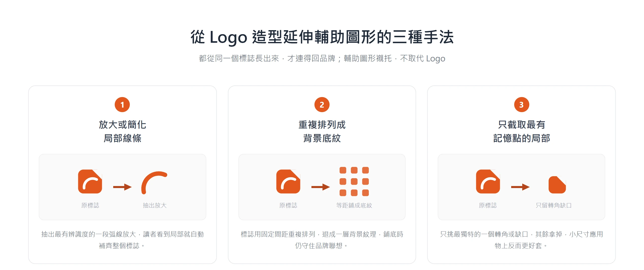Click the orange number 2 badge
The image size is (644, 270).
pyautogui.click(x=322, y=105)
